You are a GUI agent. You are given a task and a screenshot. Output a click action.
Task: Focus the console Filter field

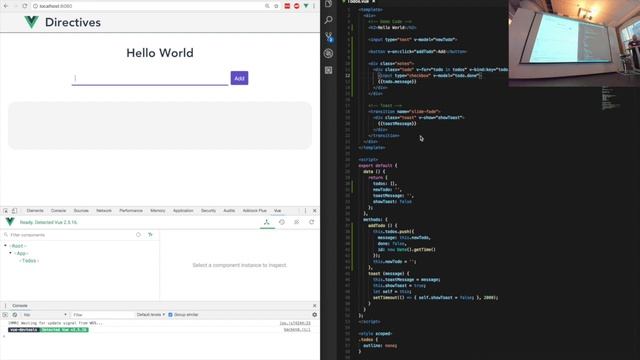click(102, 315)
